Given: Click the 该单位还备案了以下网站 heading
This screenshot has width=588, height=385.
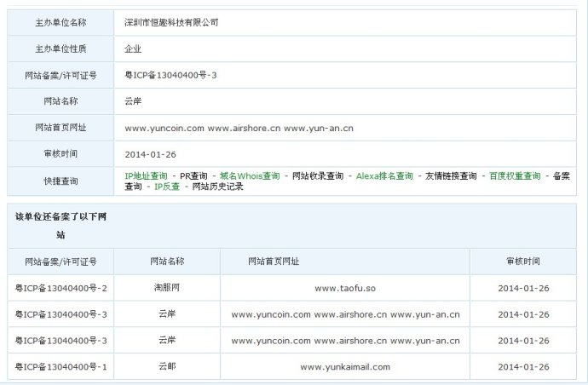Looking at the screenshot, I should click(61, 226).
